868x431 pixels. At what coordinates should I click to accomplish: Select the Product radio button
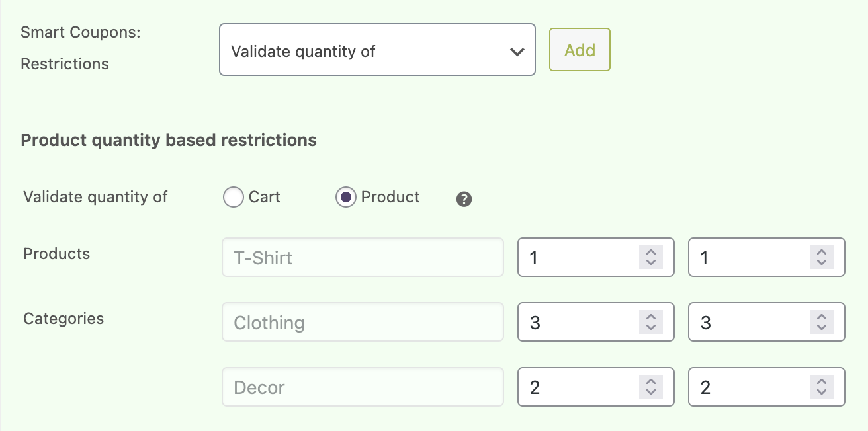pyautogui.click(x=346, y=197)
